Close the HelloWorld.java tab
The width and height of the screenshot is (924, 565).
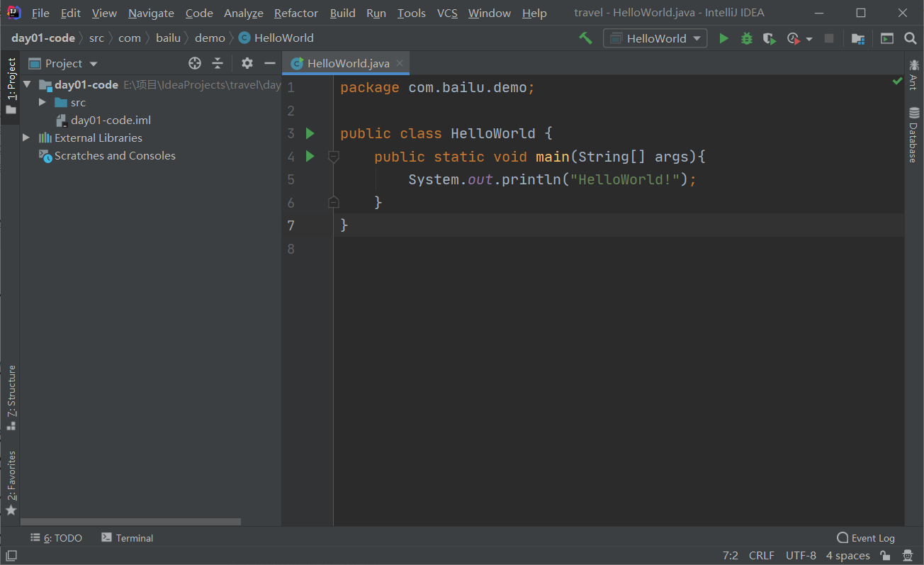[x=400, y=63]
